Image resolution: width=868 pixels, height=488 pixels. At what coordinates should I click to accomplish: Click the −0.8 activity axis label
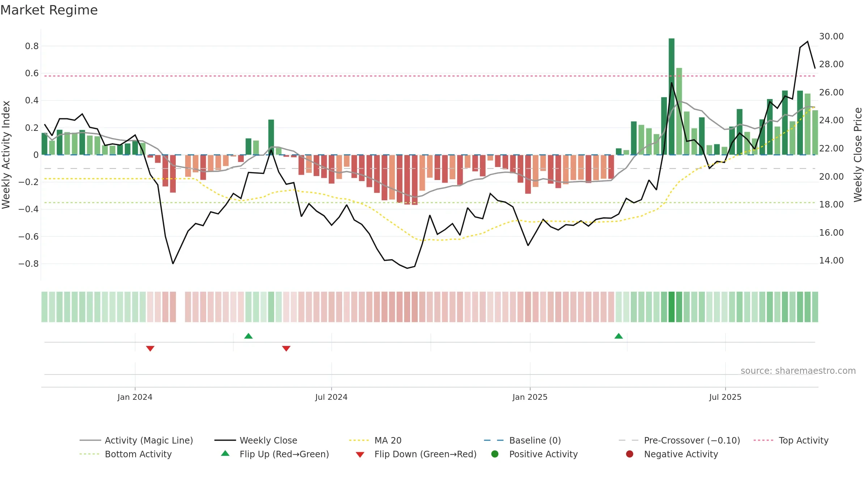point(29,264)
